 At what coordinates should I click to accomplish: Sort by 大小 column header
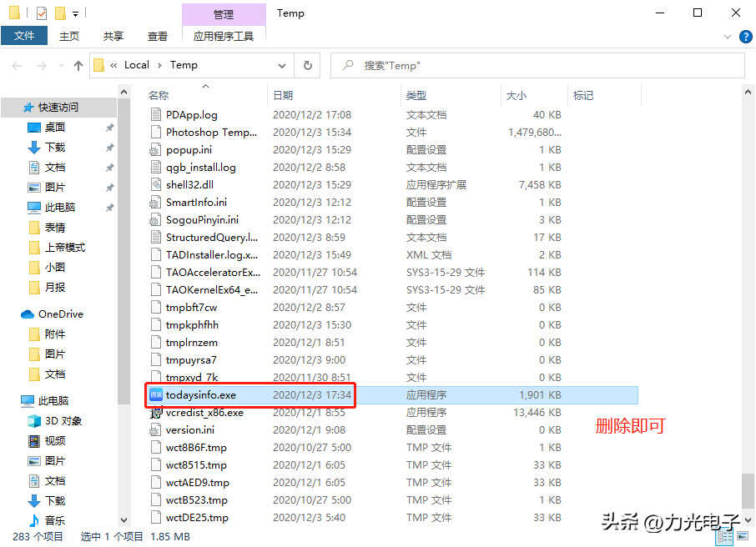517,95
